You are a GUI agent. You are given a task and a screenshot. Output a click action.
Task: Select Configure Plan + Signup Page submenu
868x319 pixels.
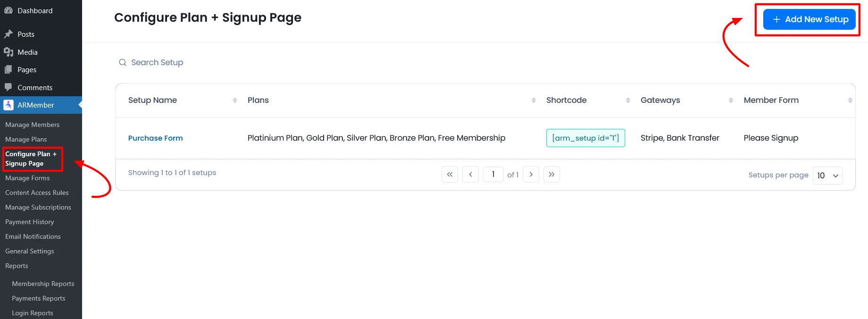pos(31,159)
